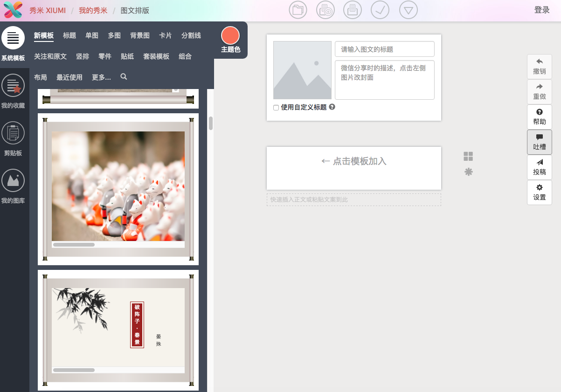
Task: Open 我的图库 from the left sidebar
Action: [x=13, y=186]
